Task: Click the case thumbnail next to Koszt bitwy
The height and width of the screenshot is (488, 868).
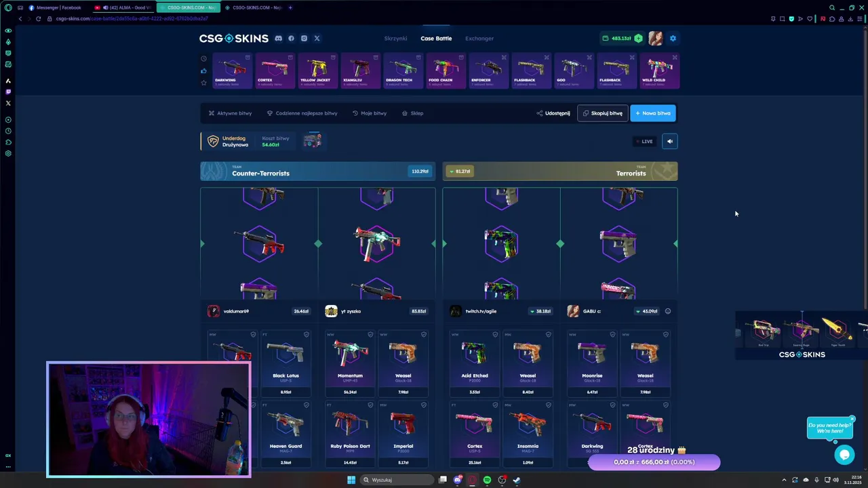Action: click(x=312, y=141)
